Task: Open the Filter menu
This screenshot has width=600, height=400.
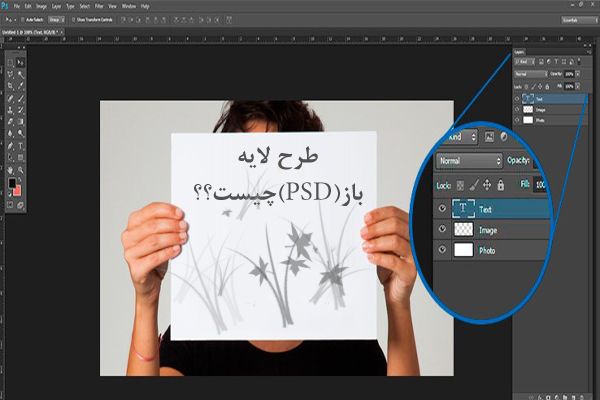Action: click(x=99, y=7)
